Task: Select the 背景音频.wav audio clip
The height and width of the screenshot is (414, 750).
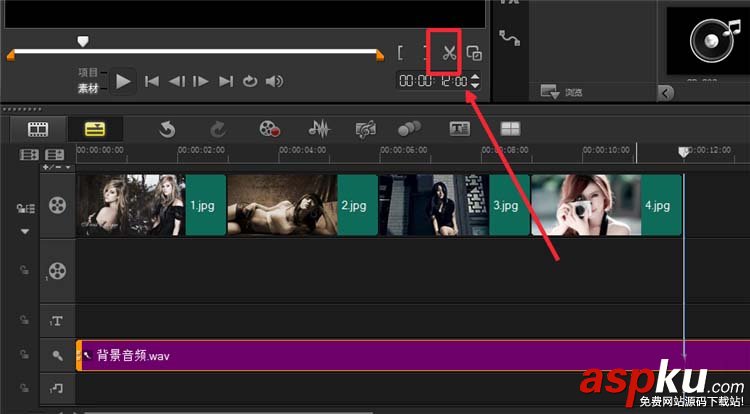Action: click(x=413, y=356)
